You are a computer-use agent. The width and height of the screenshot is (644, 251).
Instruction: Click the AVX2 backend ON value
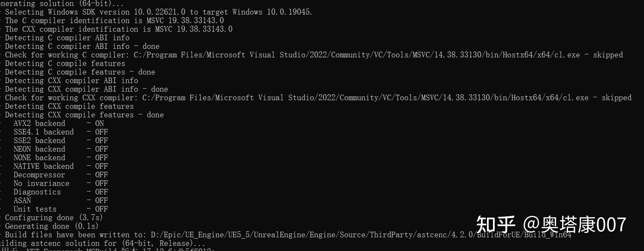pyautogui.click(x=99, y=123)
